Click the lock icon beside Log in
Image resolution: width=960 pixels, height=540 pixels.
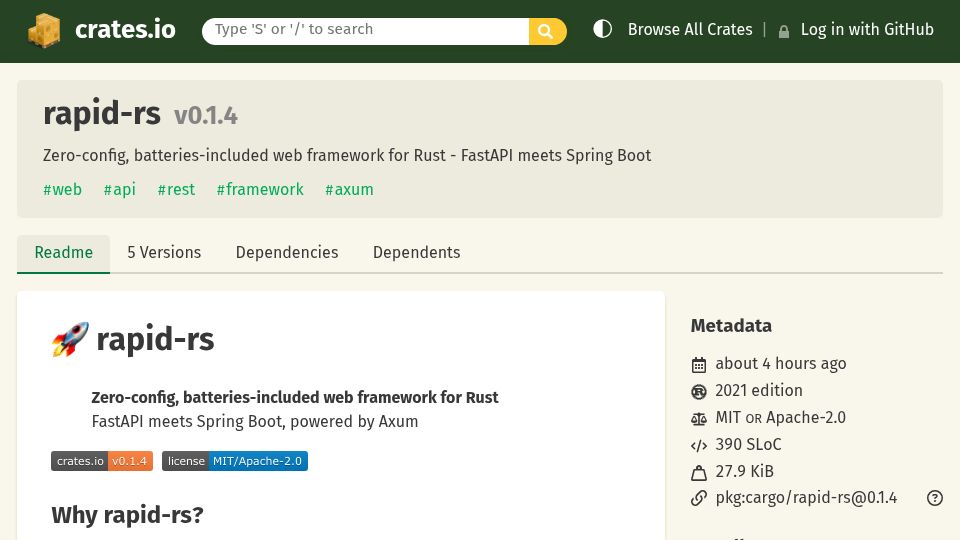coord(784,31)
